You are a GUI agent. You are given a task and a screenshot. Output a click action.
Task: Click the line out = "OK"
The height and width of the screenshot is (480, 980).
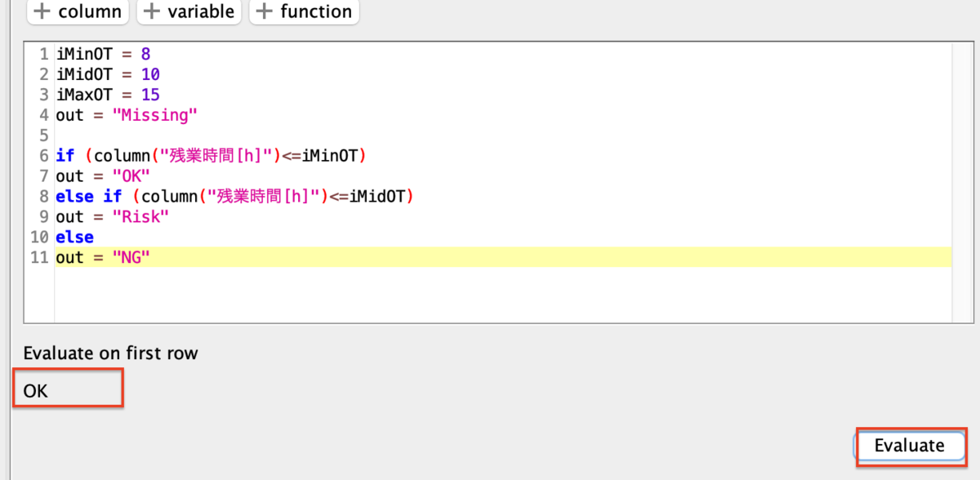click(103, 176)
